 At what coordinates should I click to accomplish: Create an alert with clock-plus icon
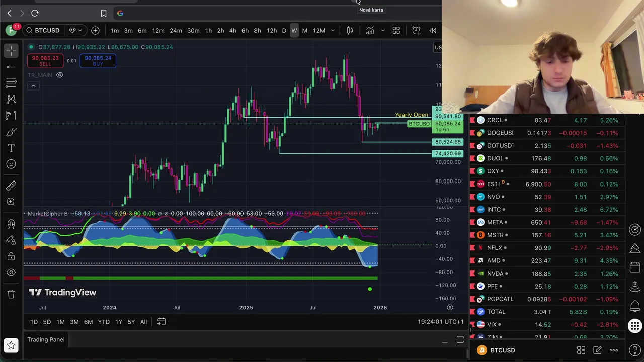[x=416, y=31]
